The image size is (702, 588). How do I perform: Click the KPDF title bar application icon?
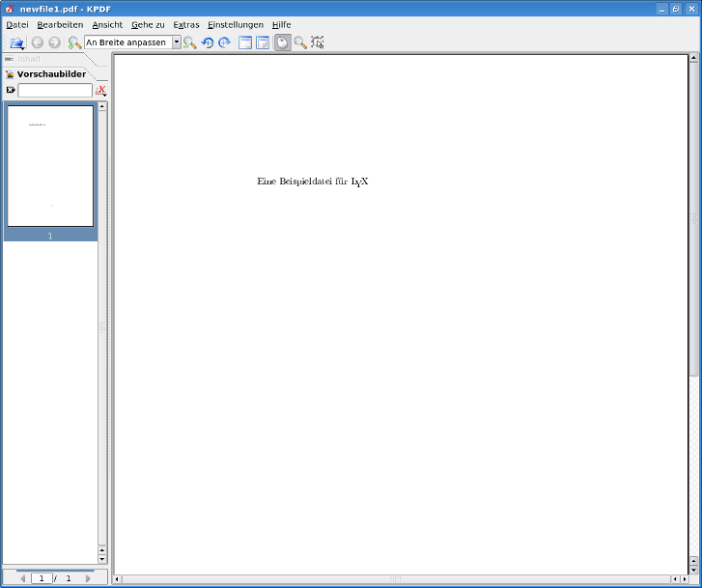pos(10,9)
